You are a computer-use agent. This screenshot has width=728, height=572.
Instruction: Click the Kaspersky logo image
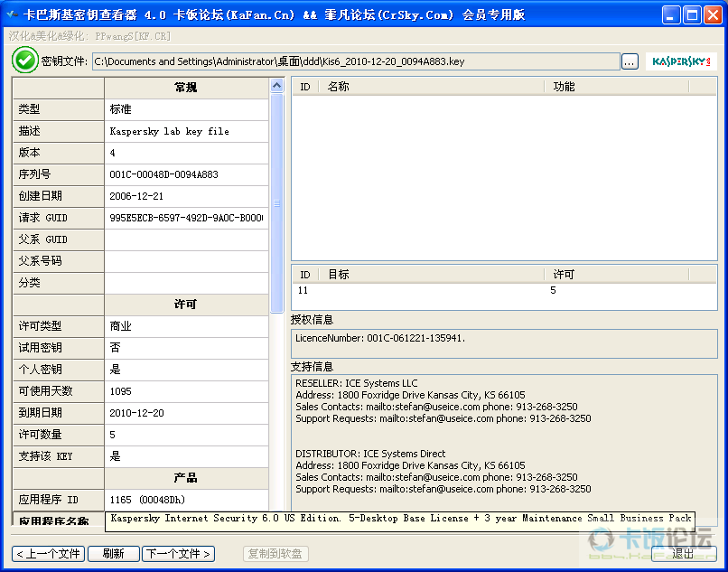(681, 61)
